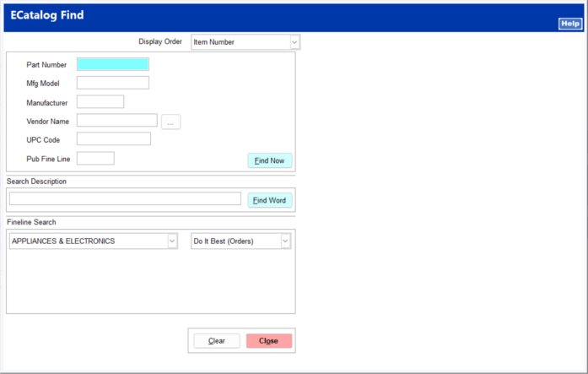Select the Item Number text in Display Order
The height and width of the screenshot is (374, 588).
239,42
